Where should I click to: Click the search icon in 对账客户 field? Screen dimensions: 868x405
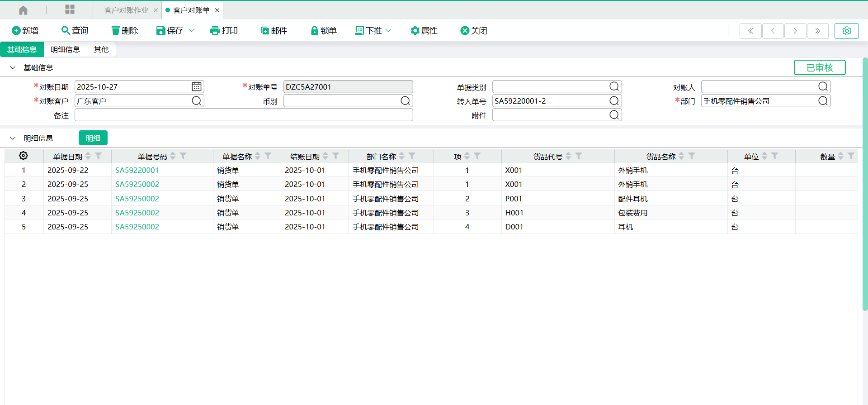click(197, 101)
